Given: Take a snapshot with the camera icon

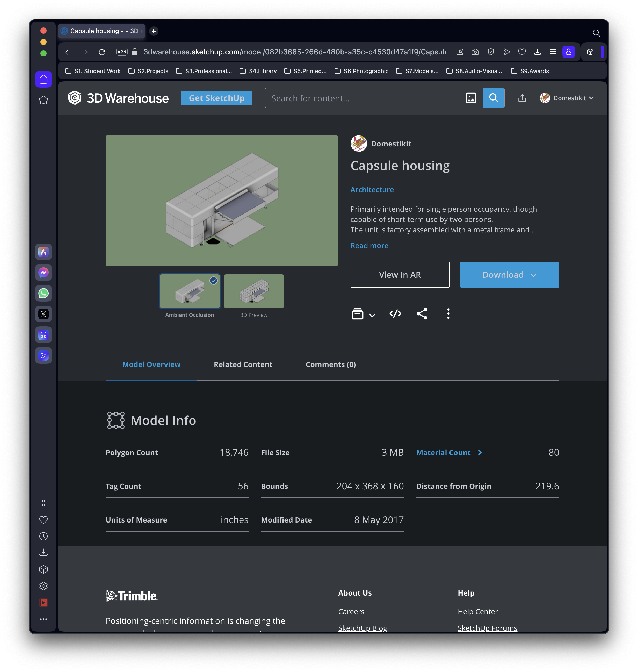Looking at the screenshot, I should point(475,52).
